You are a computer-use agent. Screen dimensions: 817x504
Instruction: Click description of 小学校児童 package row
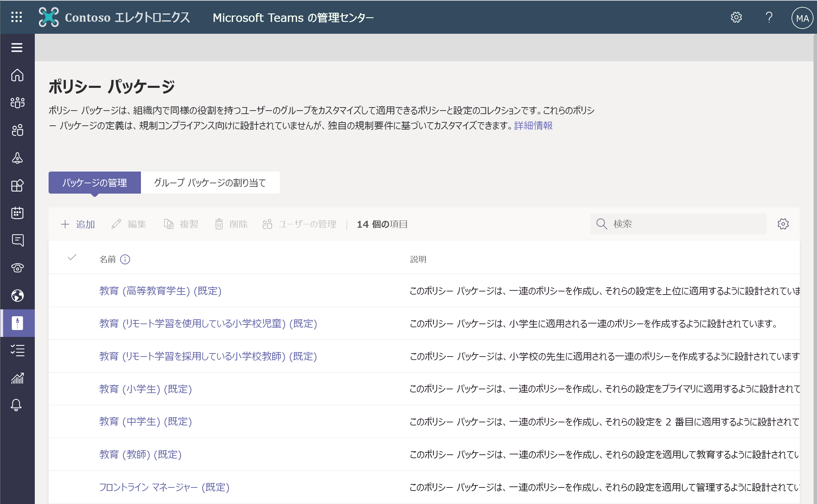[593, 323]
